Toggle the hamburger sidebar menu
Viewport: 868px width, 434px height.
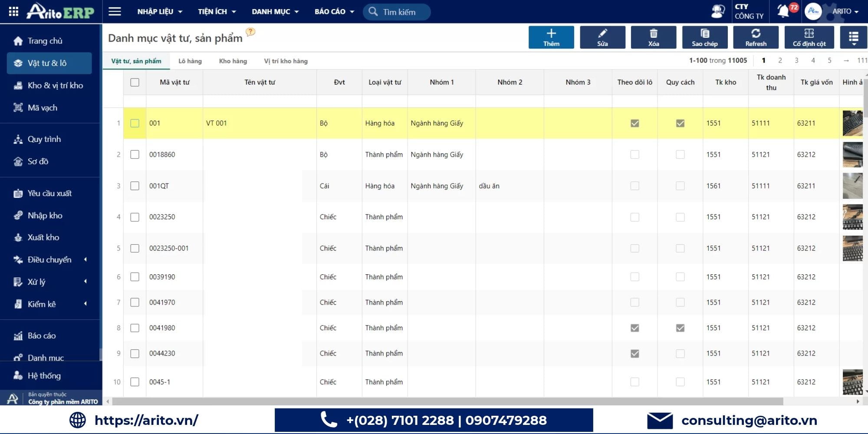coord(115,11)
